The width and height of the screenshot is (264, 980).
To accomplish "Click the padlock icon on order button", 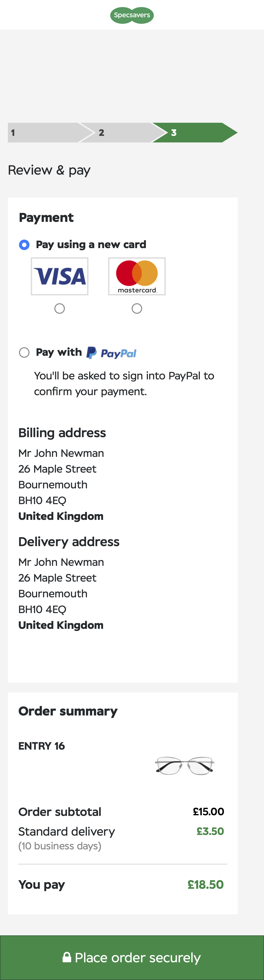I will coord(67,957).
